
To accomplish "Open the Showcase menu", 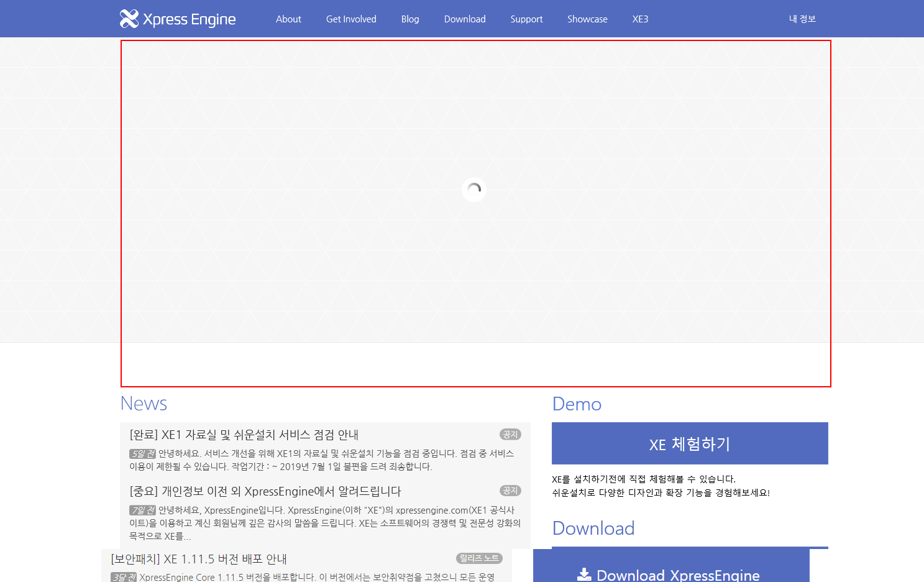I will (x=587, y=19).
